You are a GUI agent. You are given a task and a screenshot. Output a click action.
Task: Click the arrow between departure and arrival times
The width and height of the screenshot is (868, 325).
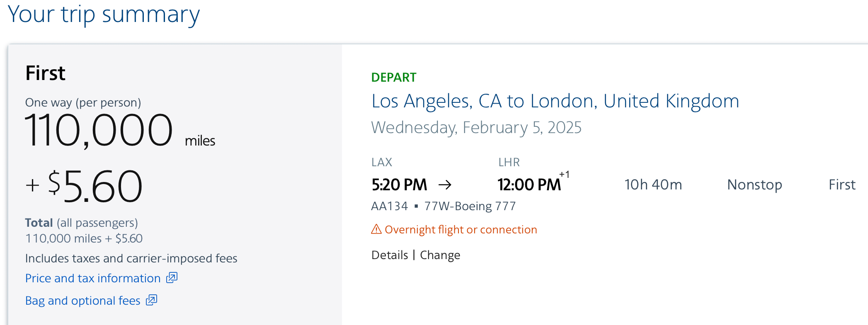(445, 184)
